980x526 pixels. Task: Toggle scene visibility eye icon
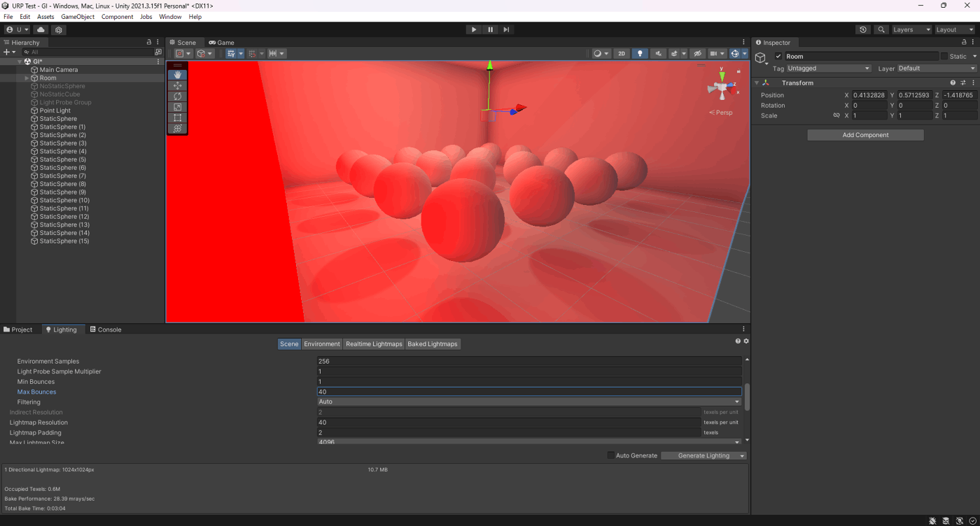pyautogui.click(x=697, y=53)
